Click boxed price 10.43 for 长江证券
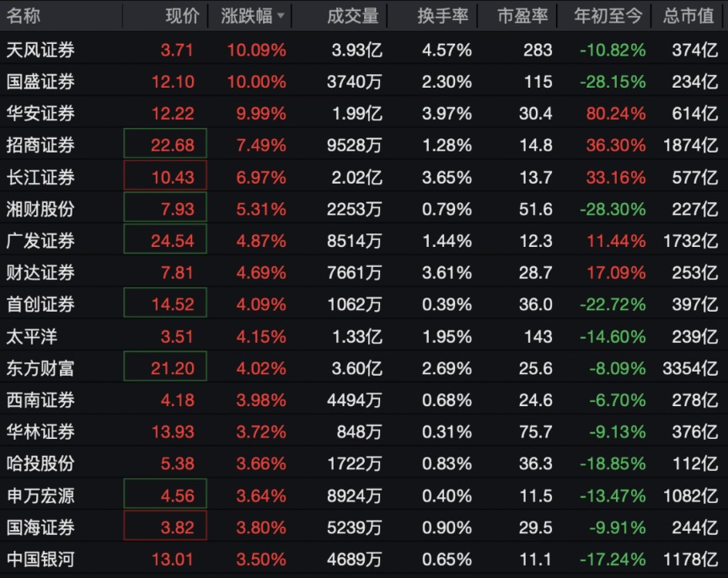Screen dimensions: 728x578 pos(165,175)
